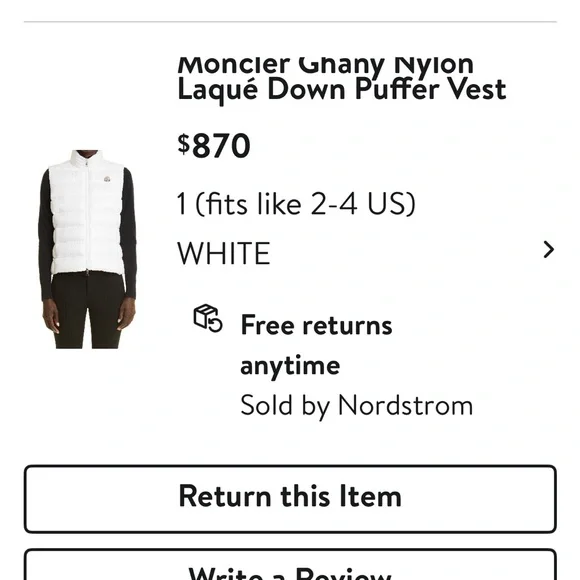This screenshot has height=580, width=580.
Task: Click the free returns box icon
Action: click(208, 318)
